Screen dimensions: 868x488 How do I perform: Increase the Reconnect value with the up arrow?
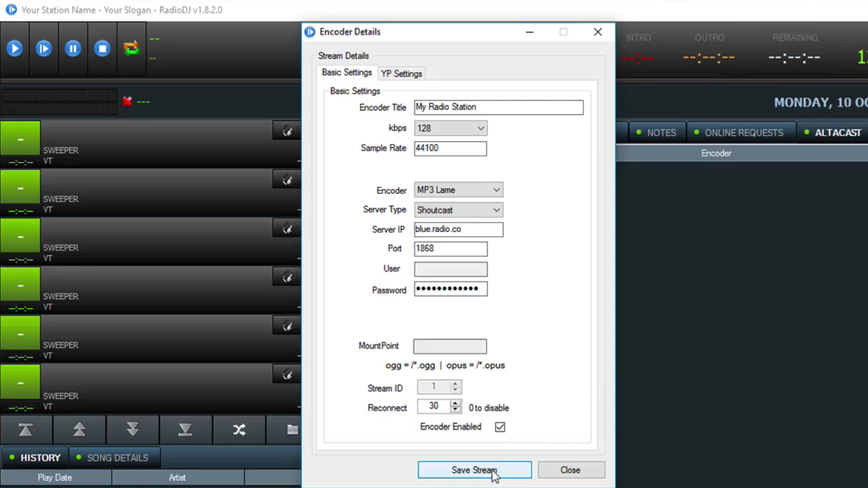455,403
